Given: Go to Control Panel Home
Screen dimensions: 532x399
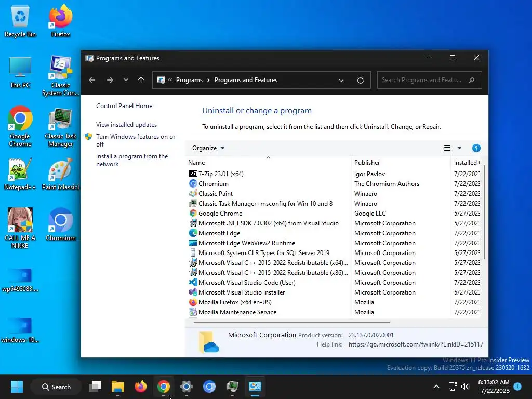Looking at the screenshot, I should click(x=124, y=106).
